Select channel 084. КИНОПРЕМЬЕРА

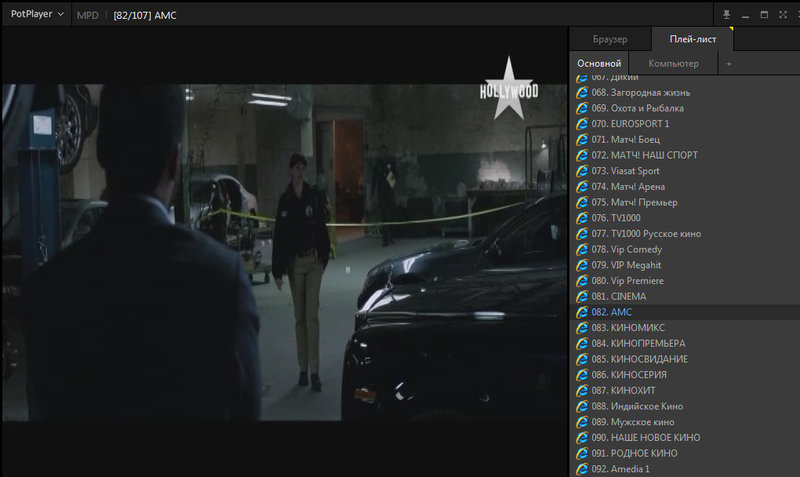click(x=685, y=343)
